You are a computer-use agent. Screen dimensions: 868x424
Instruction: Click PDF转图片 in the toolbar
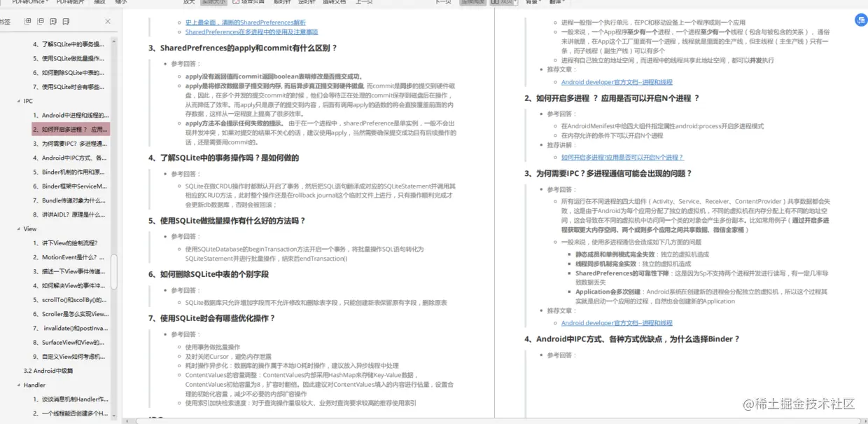pyautogui.click(x=70, y=2)
